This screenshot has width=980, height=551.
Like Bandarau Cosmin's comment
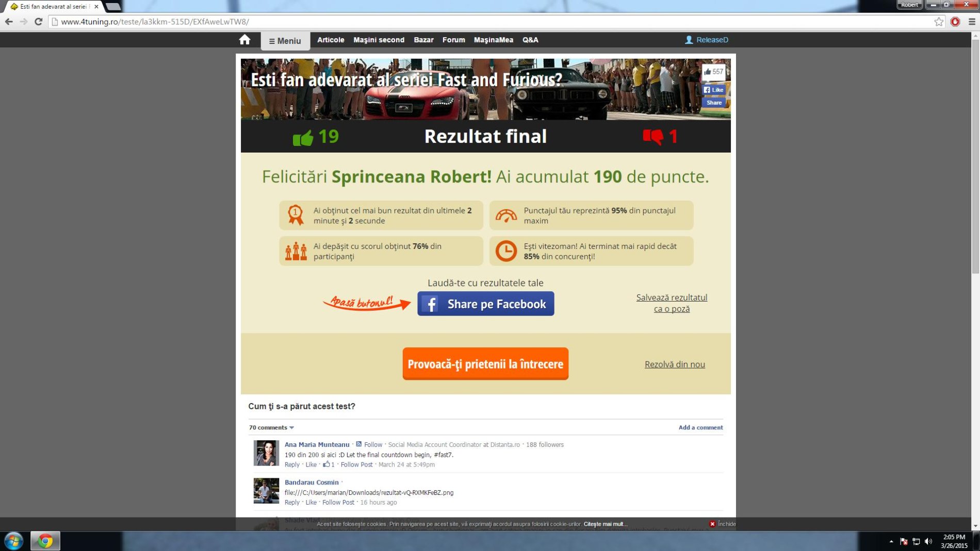pyautogui.click(x=311, y=502)
